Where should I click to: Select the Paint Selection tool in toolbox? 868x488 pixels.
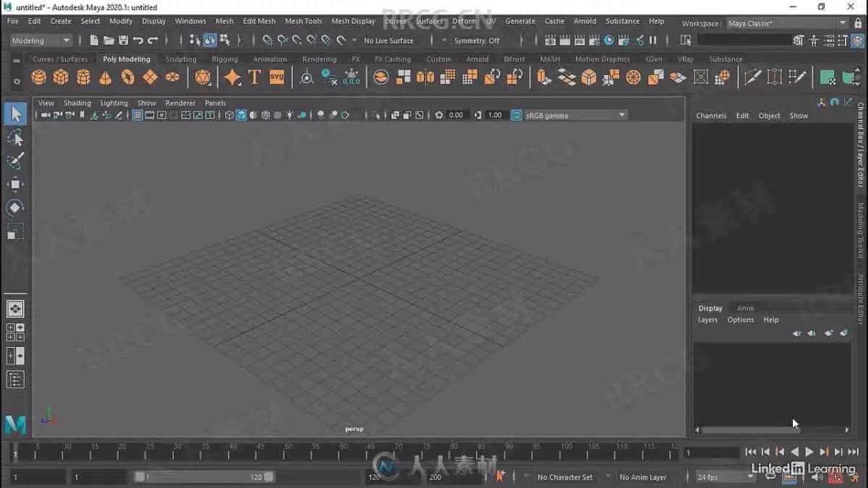tap(16, 160)
